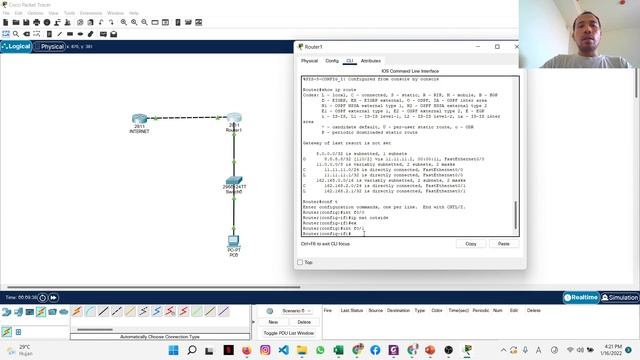Screen dimensions: 640x360
Task: Select the Select tool in second toolbar
Action: tap(6, 34)
